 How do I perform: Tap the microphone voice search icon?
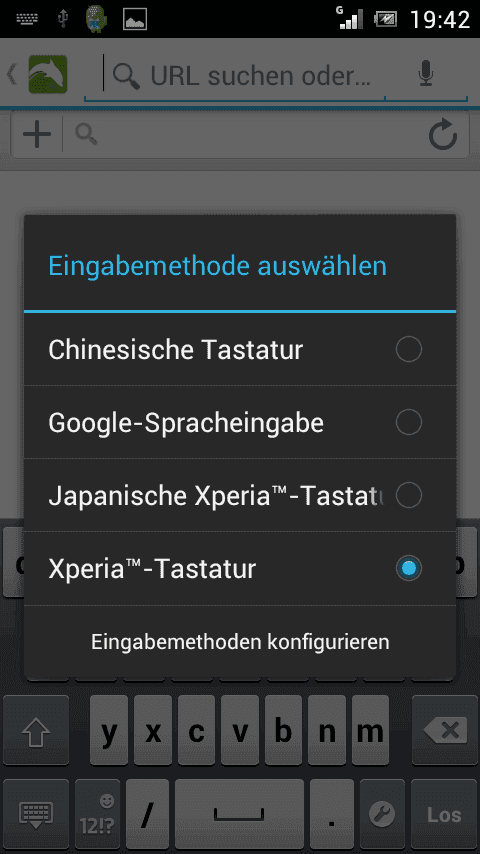click(x=426, y=74)
